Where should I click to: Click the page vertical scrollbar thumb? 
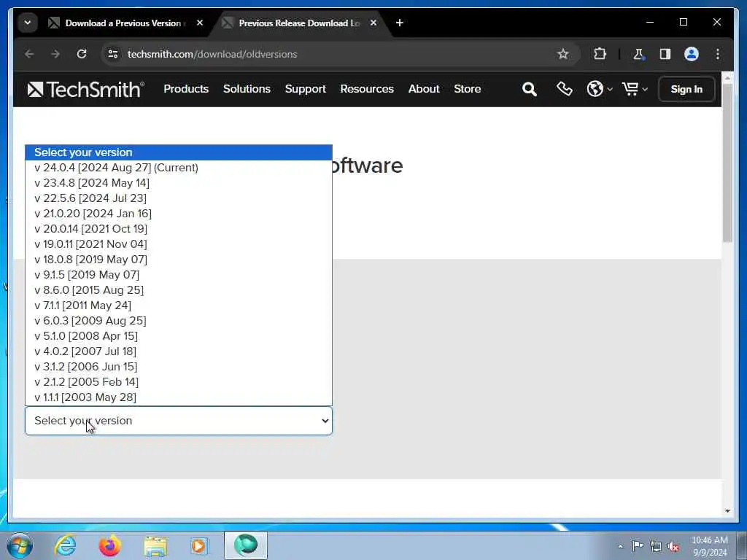(x=727, y=163)
